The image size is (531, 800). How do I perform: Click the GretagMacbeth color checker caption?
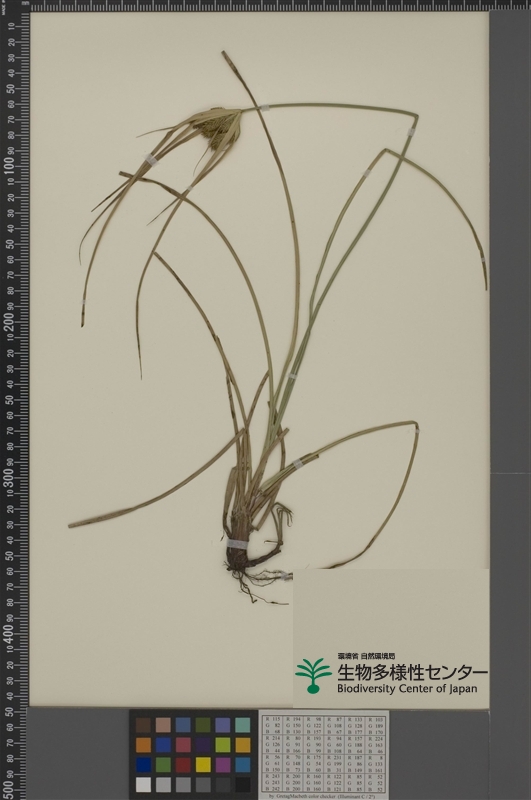(x=322, y=796)
